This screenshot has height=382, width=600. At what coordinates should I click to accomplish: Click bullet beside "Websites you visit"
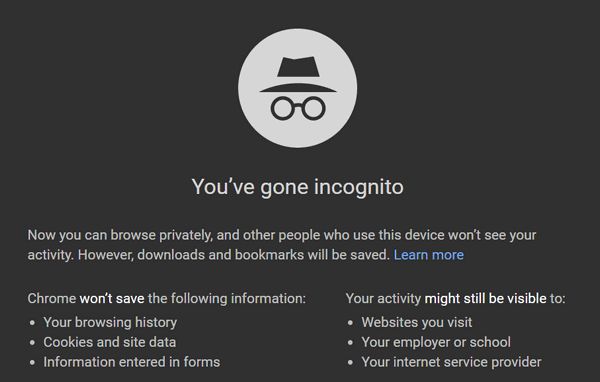tap(351, 323)
